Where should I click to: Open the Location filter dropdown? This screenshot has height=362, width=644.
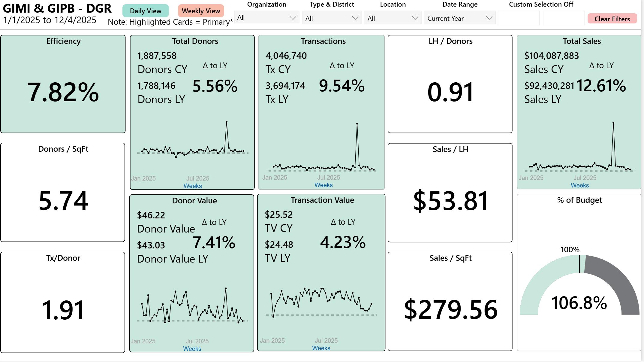[393, 18]
